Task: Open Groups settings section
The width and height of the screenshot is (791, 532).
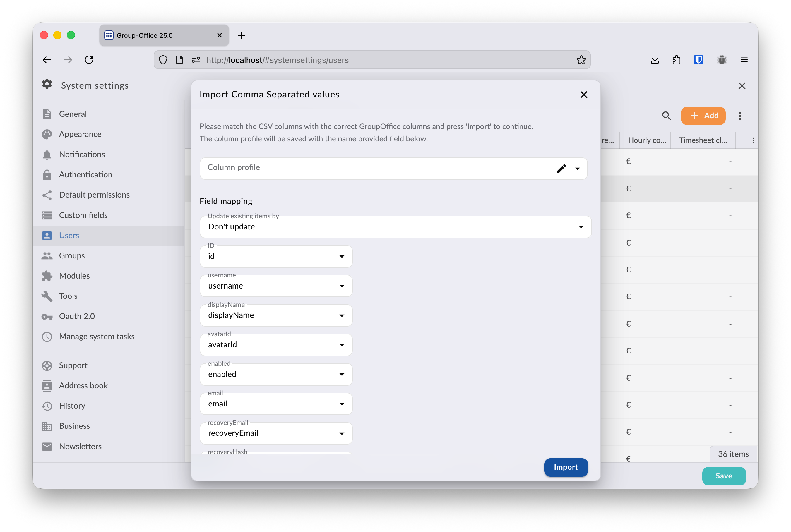Action: tap(109, 256)
